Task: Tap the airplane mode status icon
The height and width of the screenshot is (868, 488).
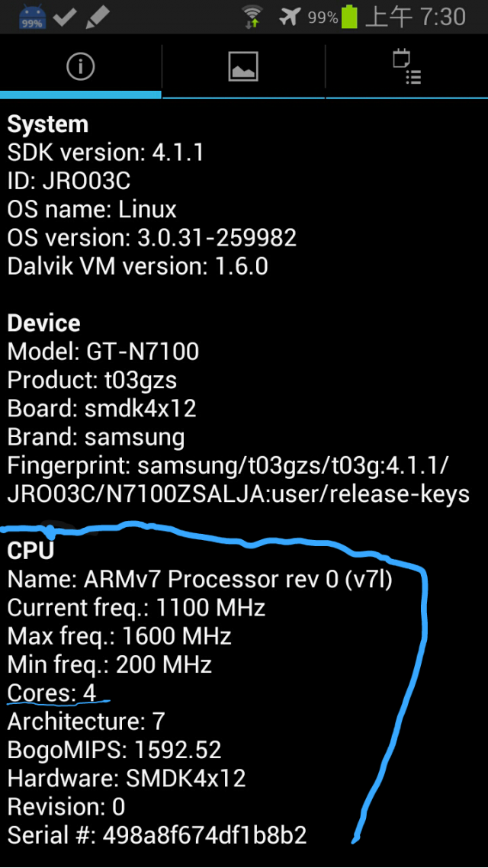Action: point(290,17)
